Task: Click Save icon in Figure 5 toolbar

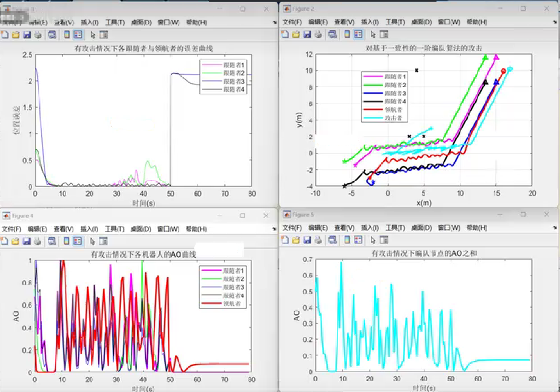Action: [307, 240]
